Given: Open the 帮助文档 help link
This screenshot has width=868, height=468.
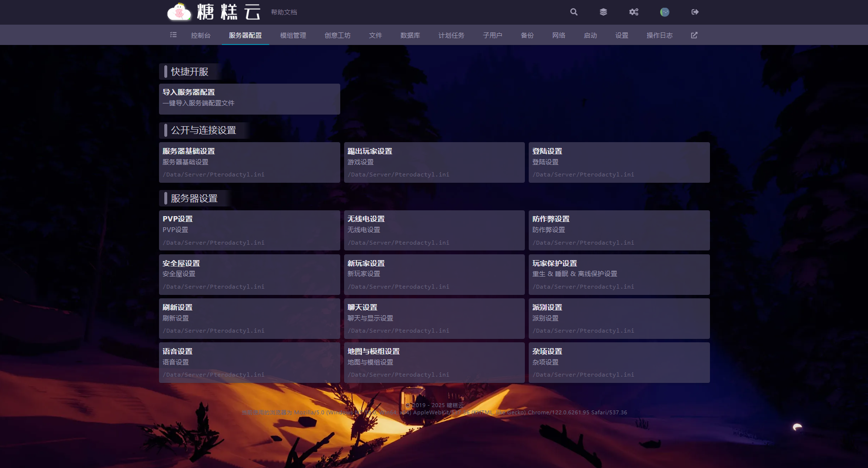Looking at the screenshot, I should tap(284, 12).
